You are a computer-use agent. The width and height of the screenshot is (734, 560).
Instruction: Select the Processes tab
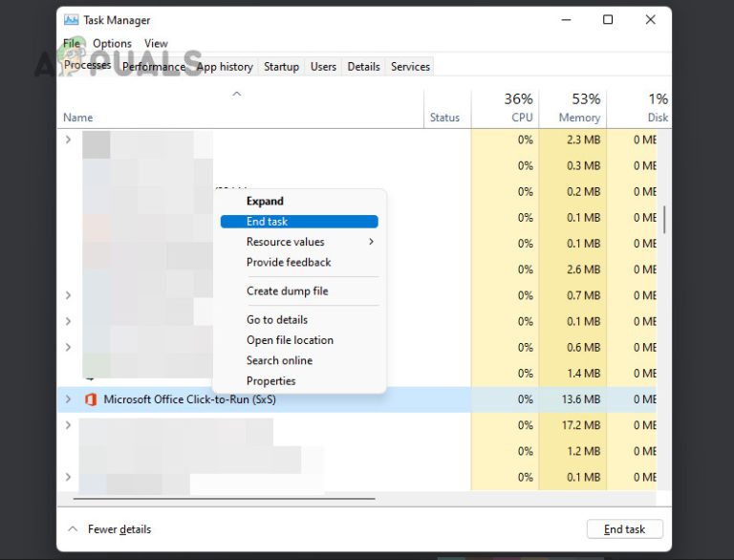[88, 65]
